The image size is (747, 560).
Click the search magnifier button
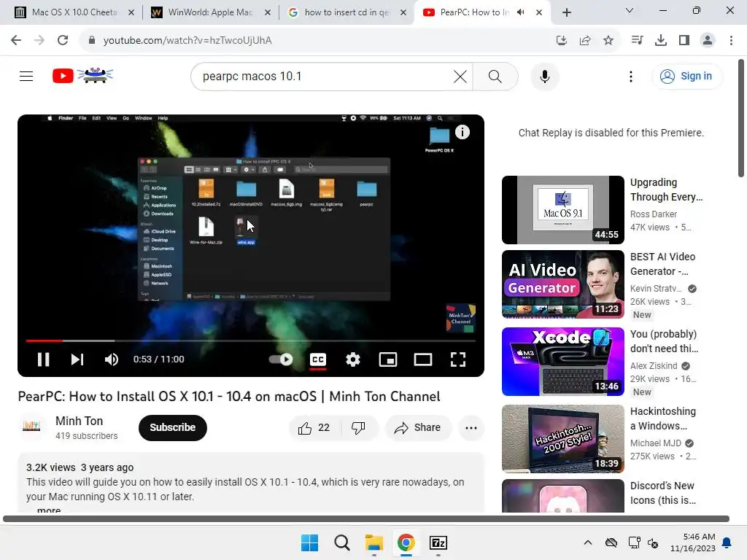495,76
